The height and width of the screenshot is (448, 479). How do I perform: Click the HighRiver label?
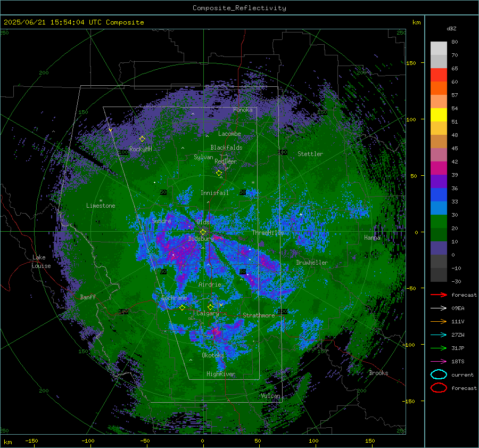[221, 374]
